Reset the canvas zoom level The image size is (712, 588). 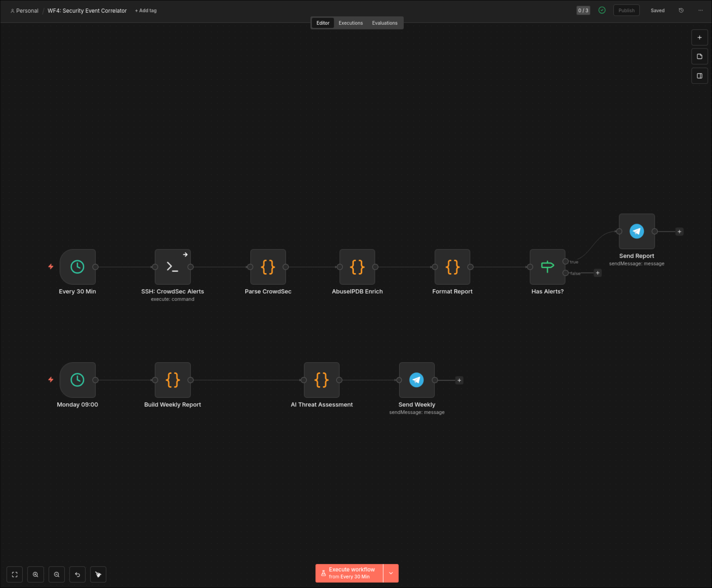tap(77, 575)
